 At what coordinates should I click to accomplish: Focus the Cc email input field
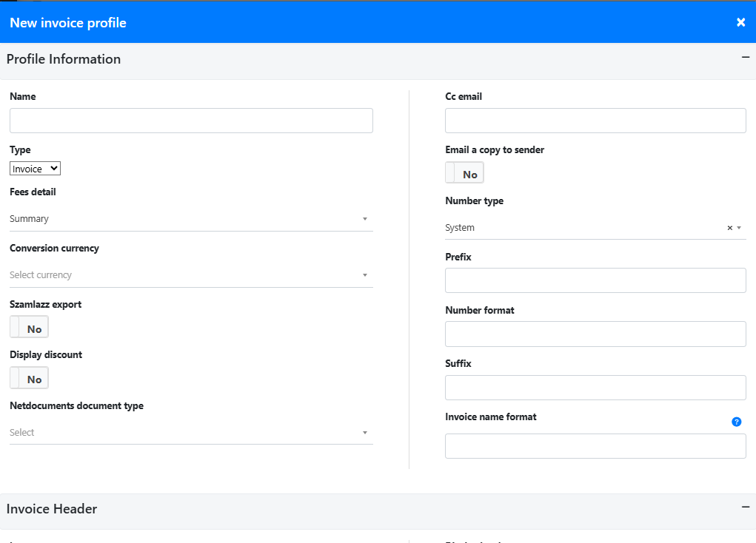pyautogui.click(x=595, y=121)
